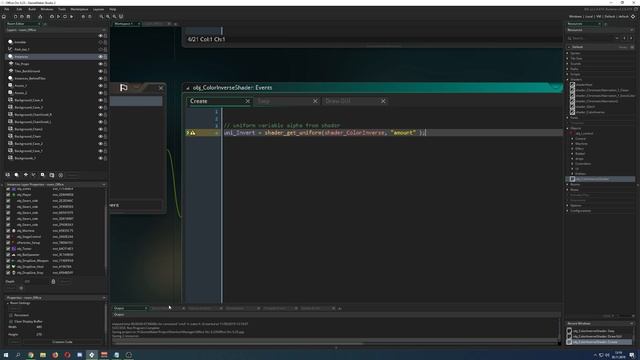Screen dimensions: 640x360
Task: Open File Explorer from the Windows taskbar
Action: pyautogui.click(x=43, y=355)
